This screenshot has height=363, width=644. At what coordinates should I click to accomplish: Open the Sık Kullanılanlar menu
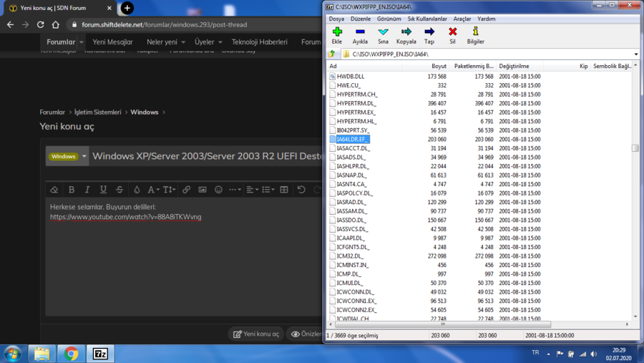(426, 19)
